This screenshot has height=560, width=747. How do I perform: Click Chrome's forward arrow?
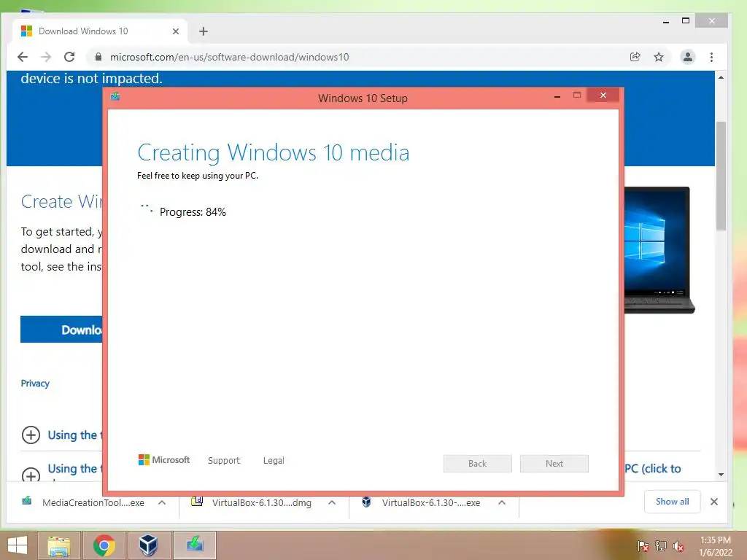tap(46, 57)
